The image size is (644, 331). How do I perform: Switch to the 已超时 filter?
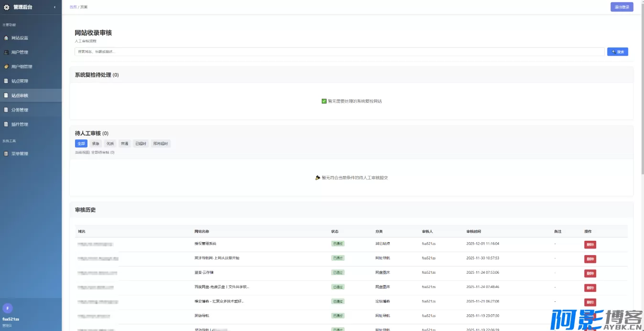pos(141,144)
